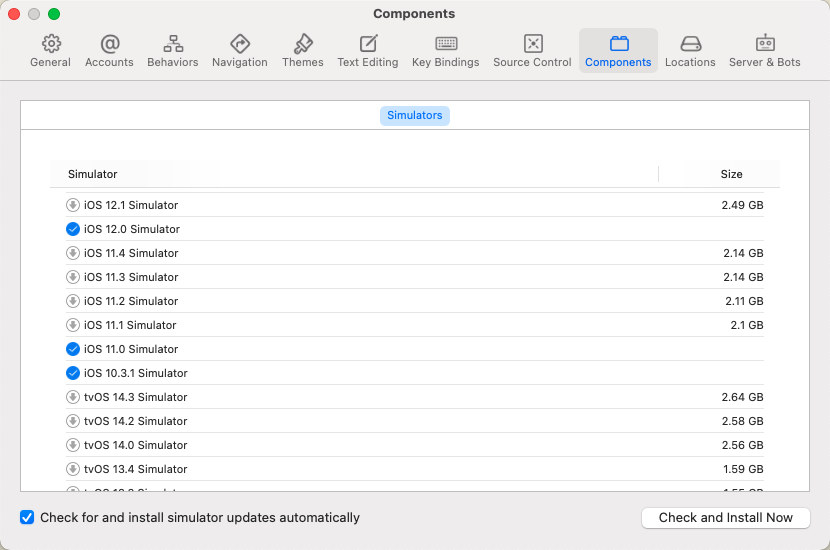Click the 2.64 GB size value
This screenshot has height=550, width=830.
click(742, 397)
